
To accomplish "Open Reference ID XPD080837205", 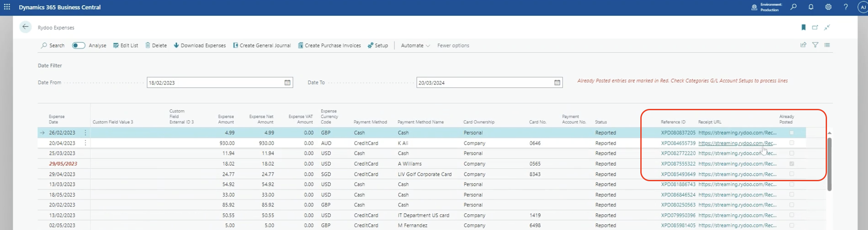I will (x=678, y=132).
